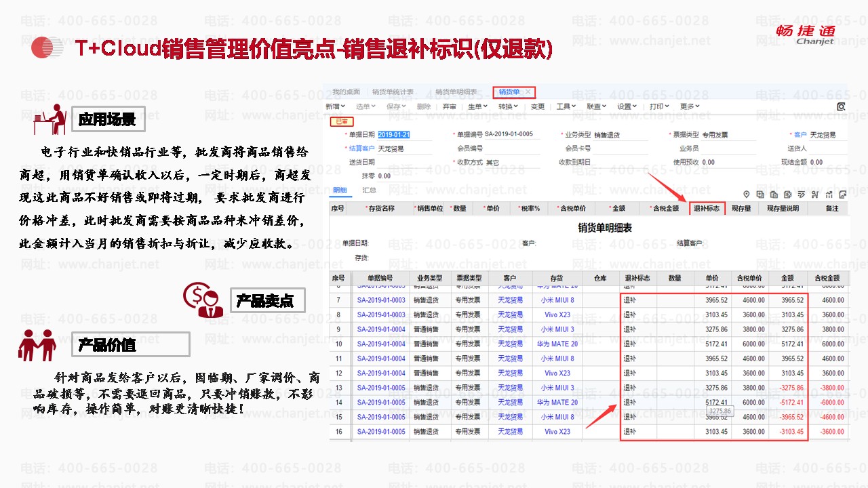Click the 单据编号 field SA-2019-01-0005
This screenshot has height=488, width=868.
coord(512,135)
